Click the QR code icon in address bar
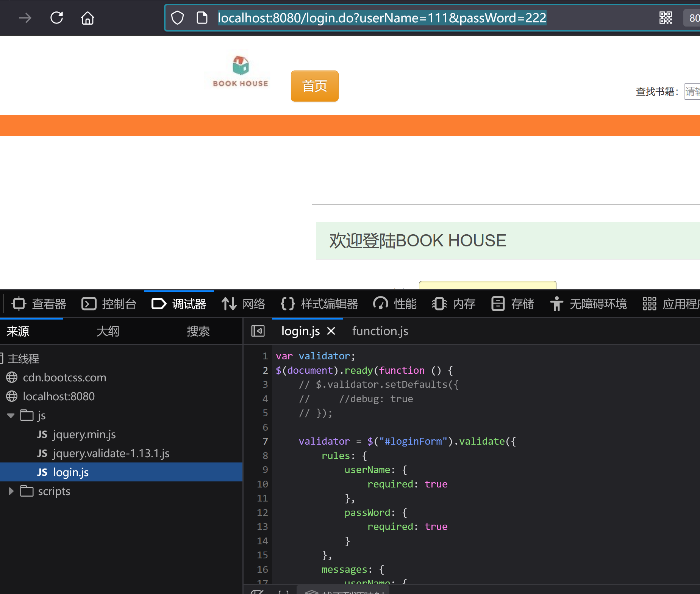This screenshot has width=700, height=594. [x=666, y=18]
